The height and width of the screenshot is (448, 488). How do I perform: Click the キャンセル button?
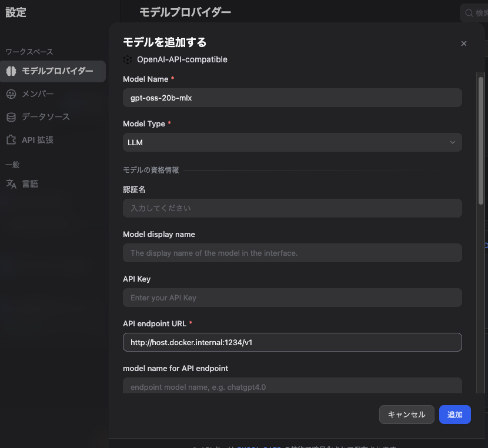click(406, 414)
